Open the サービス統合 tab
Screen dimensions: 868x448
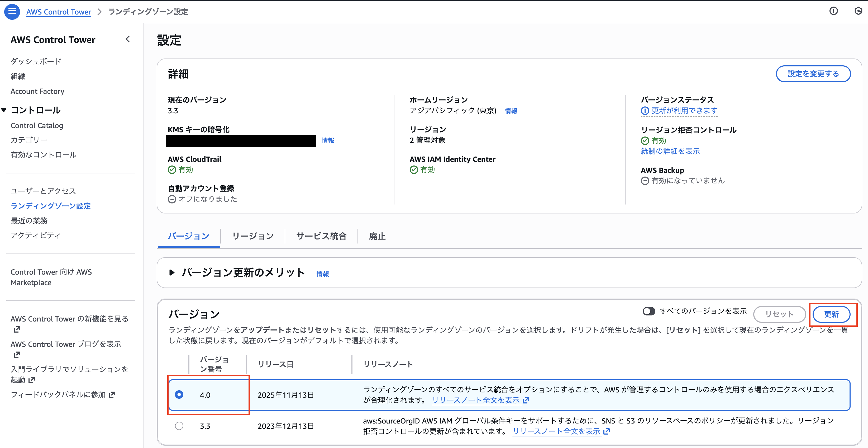click(x=321, y=236)
